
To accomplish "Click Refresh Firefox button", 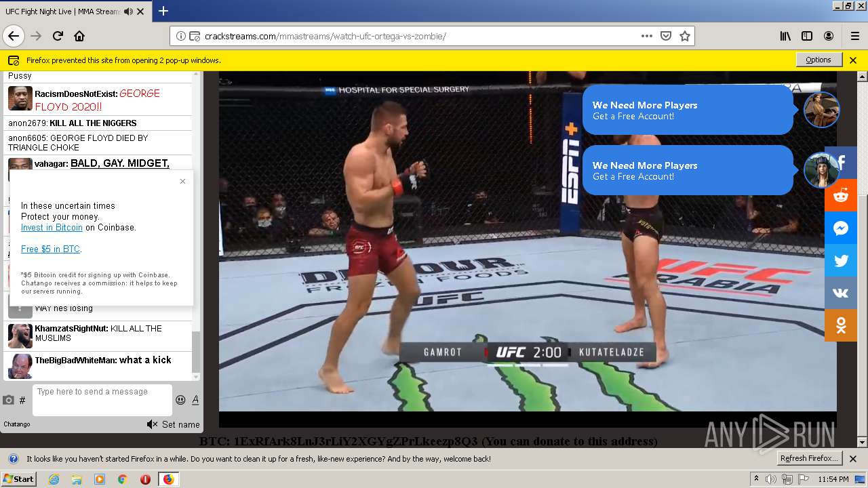I will (810, 458).
